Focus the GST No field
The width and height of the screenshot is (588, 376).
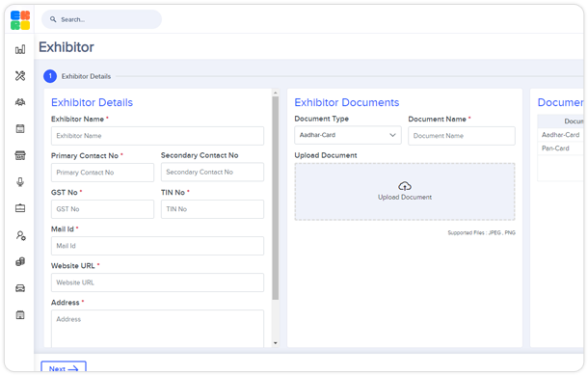pyautogui.click(x=102, y=209)
